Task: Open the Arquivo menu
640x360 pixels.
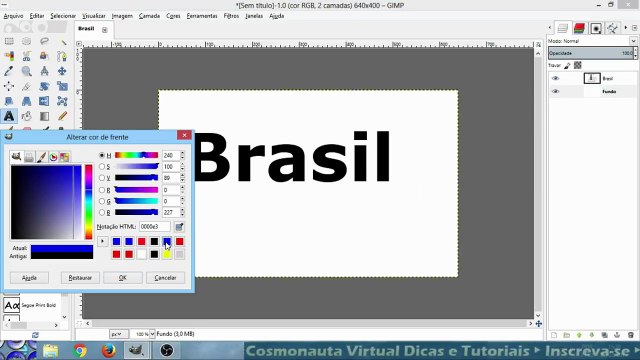Action: [x=13, y=16]
